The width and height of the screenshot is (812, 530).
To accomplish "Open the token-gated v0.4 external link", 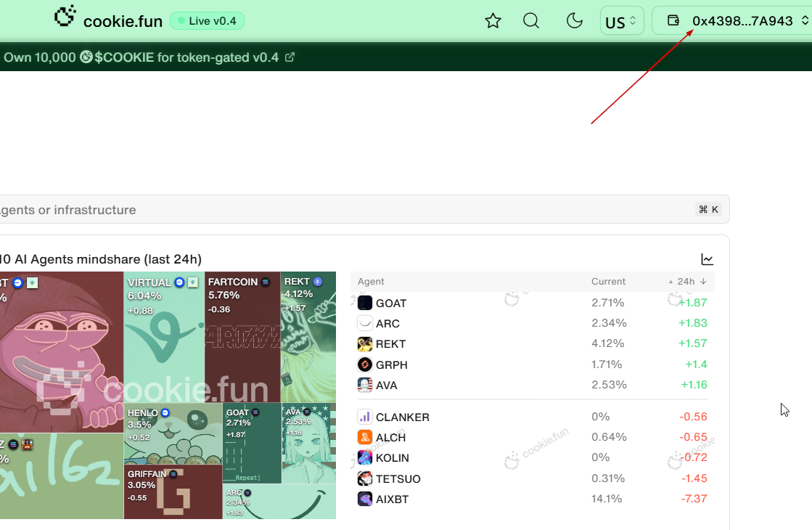I will (x=290, y=57).
